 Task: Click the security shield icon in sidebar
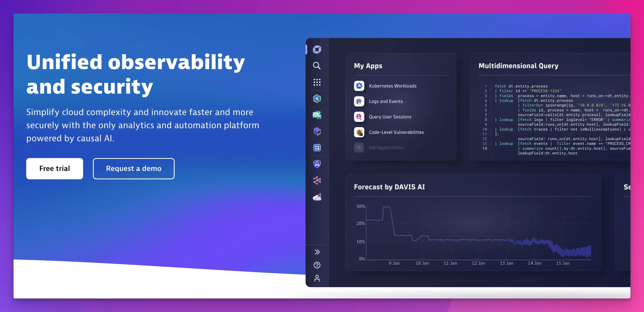pyautogui.click(x=317, y=164)
